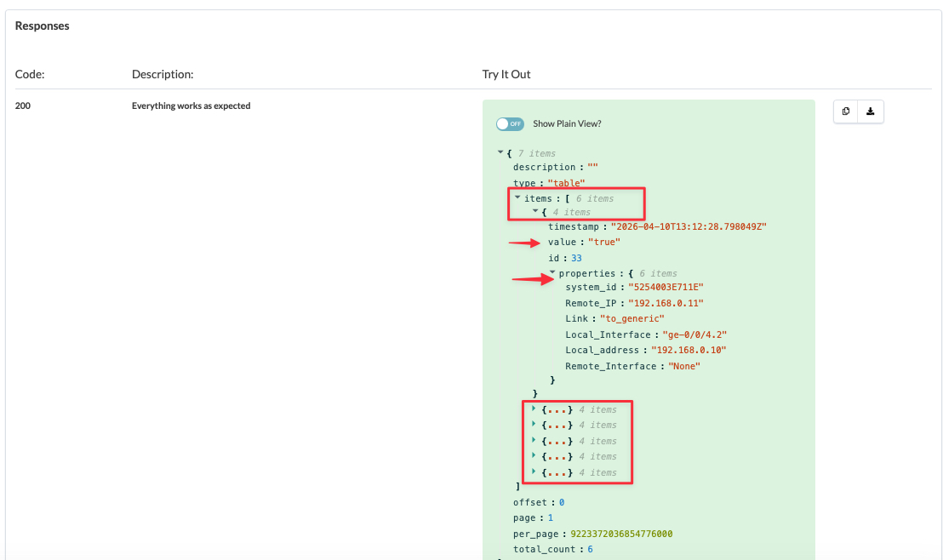This screenshot has width=943, height=560.
Task: Click the Responses section heading
Action: pos(42,26)
